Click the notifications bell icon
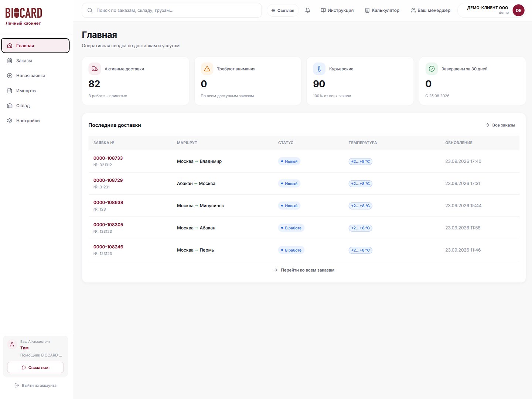This screenshot has height=399, width=532. pos(307,10)
